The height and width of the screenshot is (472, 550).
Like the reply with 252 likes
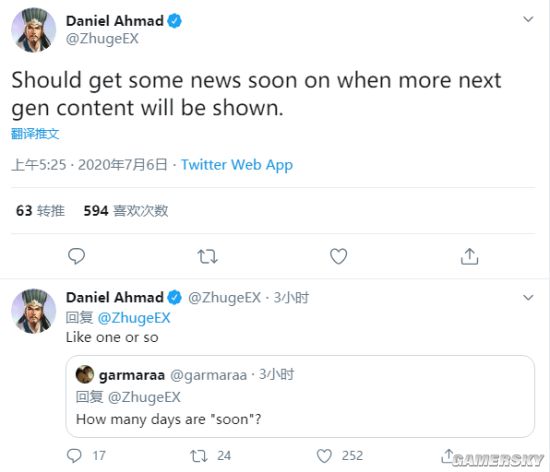(324, 456)
